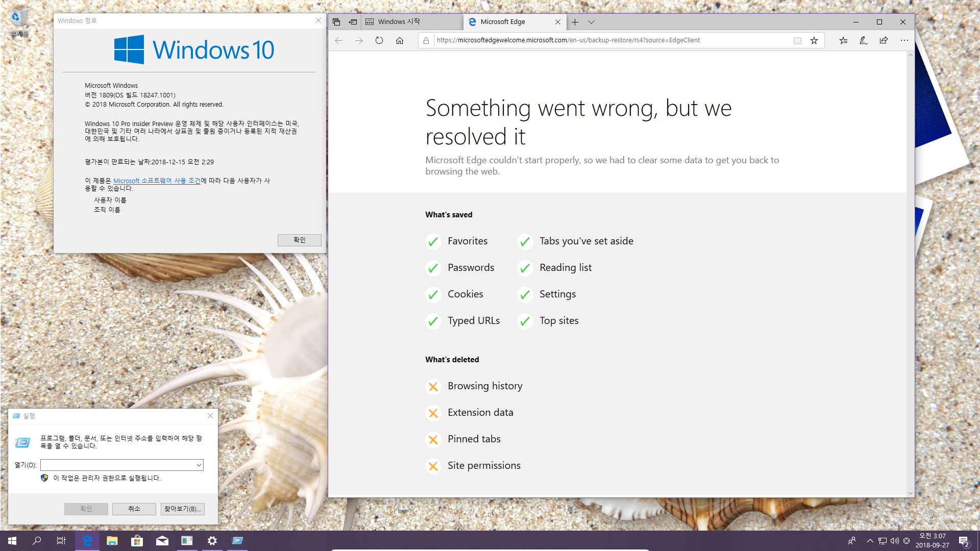Click the 'Pinned tabs' deleted item text
Viewport: 980px width, 551px height.
tap(474, 439)
